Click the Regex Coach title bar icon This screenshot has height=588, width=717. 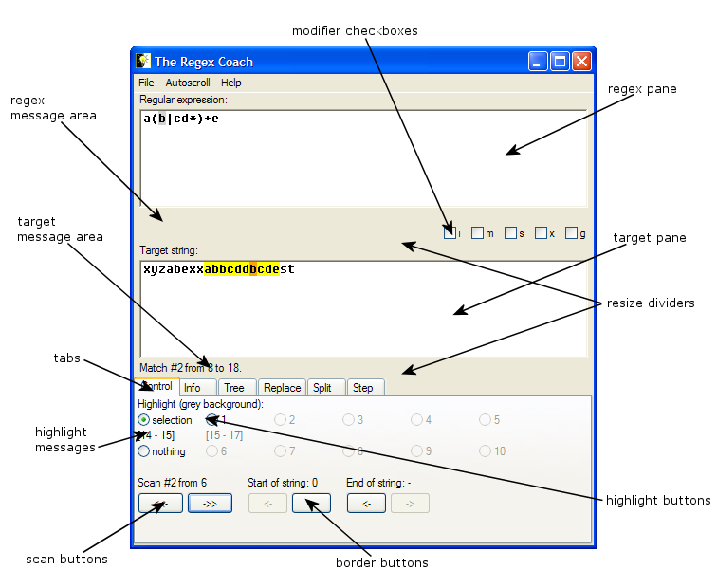tap(143, 62)
